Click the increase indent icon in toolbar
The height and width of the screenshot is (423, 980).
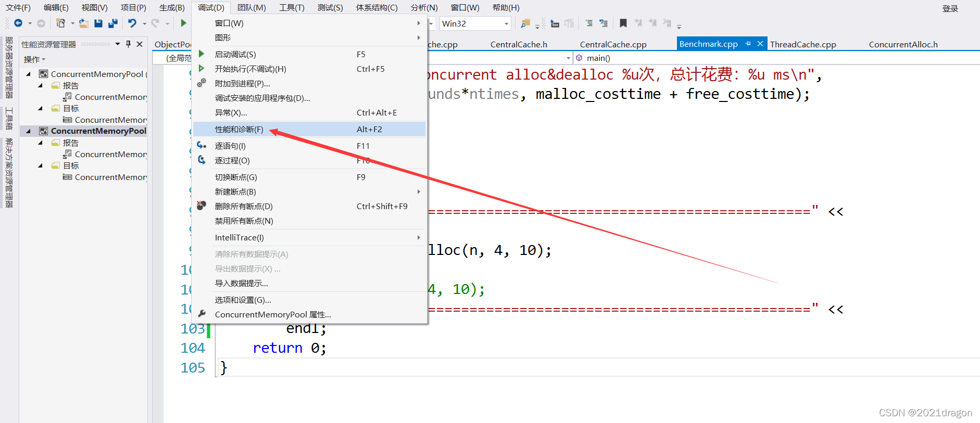pyautogui.click(x=589, y=23)
